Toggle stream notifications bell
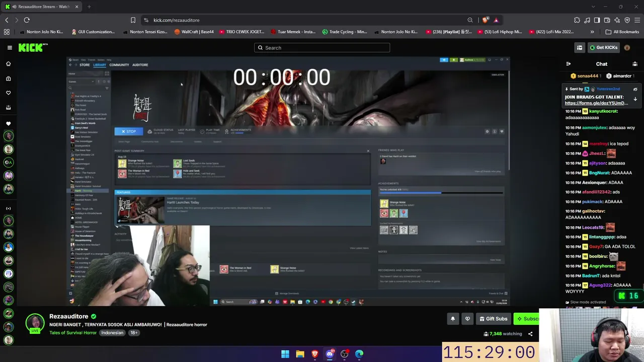Screen dimensions: 644x362 453,319
